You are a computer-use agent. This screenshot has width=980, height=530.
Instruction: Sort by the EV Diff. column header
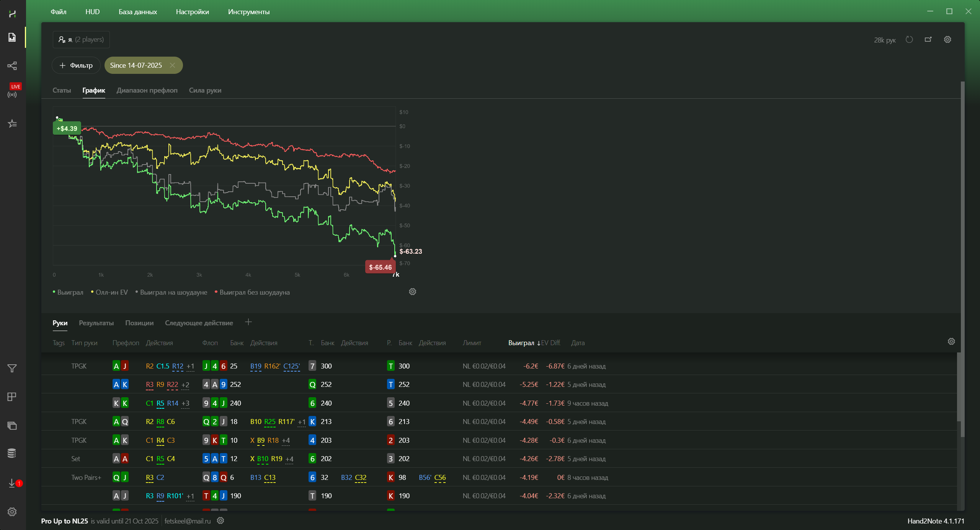(550, 343)
